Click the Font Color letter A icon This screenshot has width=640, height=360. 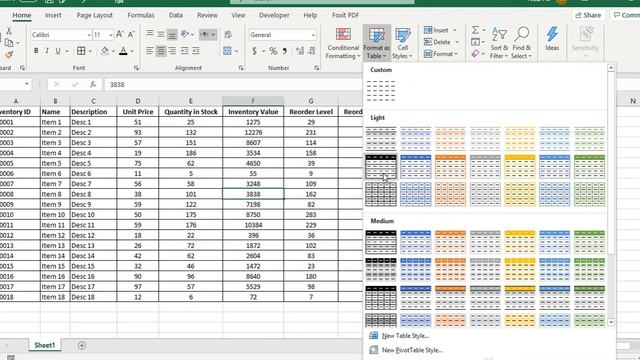[123, 51]
